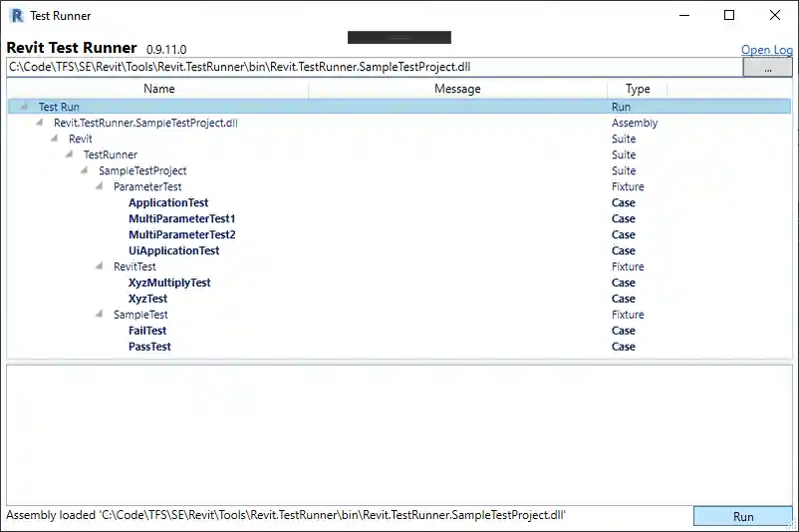Click the Revit app icon in title bar
The height and width of the screenshot is (532, 799).
16,15
